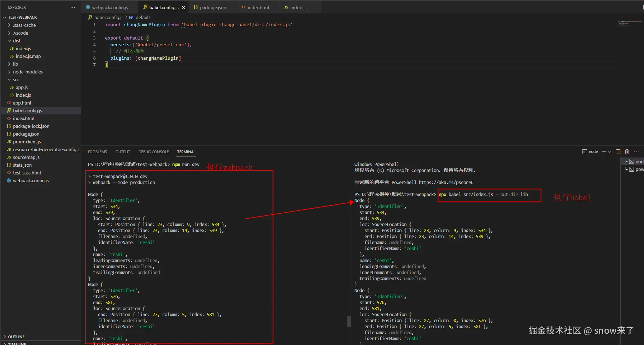
Task: Click webpack icon of webpack.config.js in explorer
Action: click(x=9, y=180)
